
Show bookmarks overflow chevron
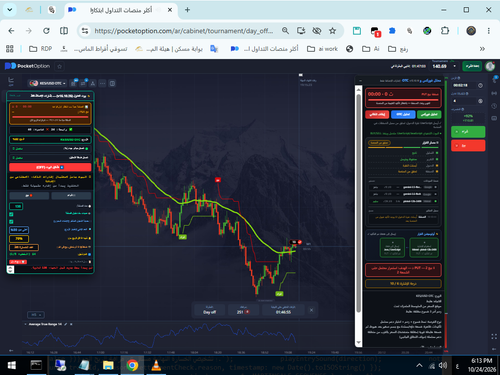(x=482, y=49)
